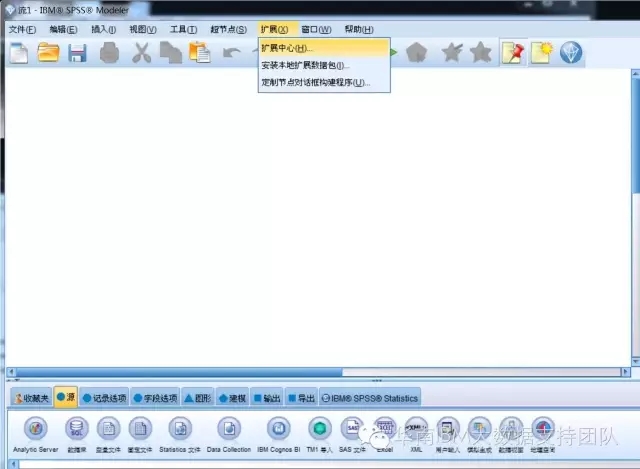Select the Statistics 文件 source node

coord(180,435)
